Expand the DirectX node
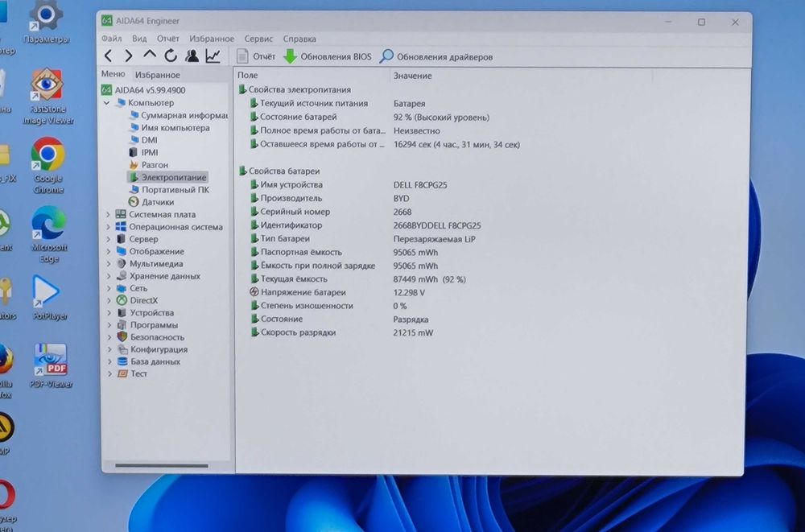 (109, 301)
